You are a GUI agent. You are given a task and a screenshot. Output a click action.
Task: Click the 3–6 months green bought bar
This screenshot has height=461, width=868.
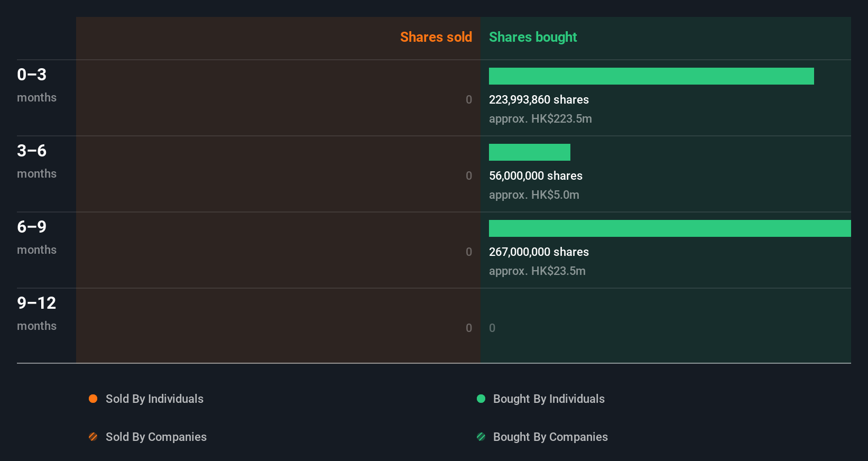point(530,152)
